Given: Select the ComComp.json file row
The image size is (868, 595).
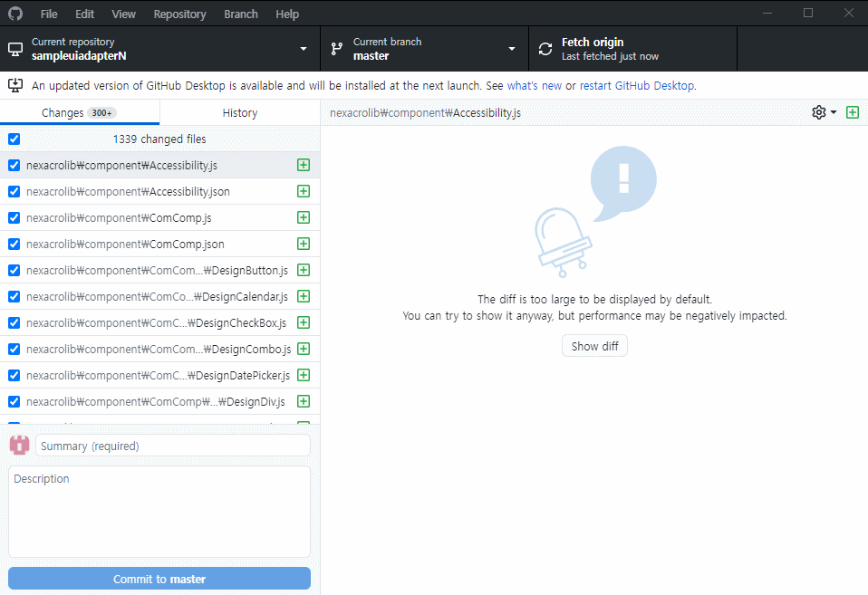Looking at the screenshot, I should click(x=160, y=245).
